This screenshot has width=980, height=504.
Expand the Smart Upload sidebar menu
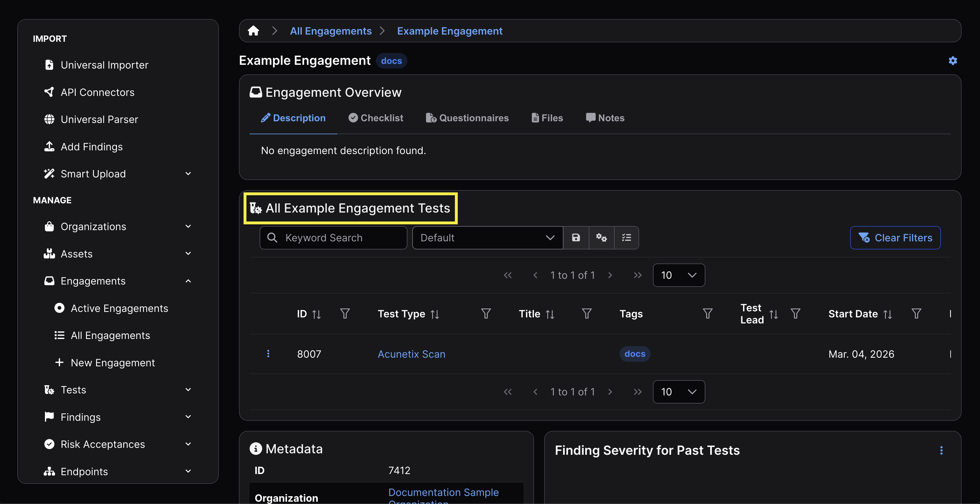[188, 174]
